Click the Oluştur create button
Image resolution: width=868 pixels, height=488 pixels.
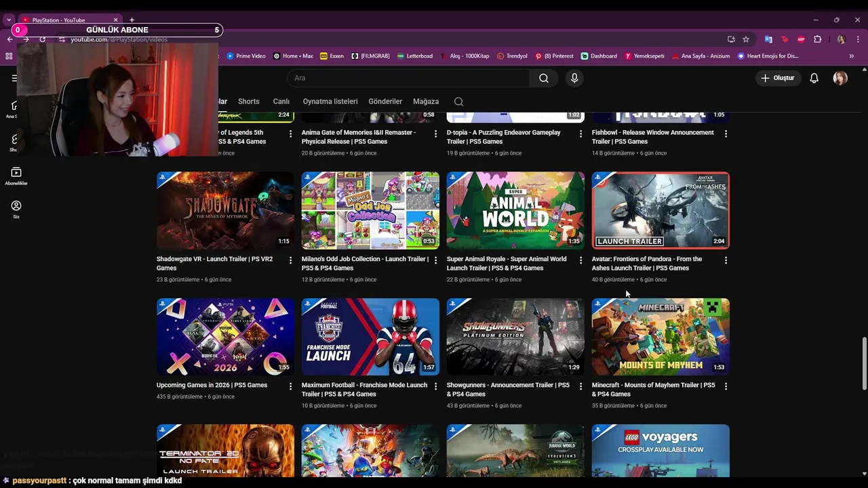pyautogui.click(x=778, y=78)
